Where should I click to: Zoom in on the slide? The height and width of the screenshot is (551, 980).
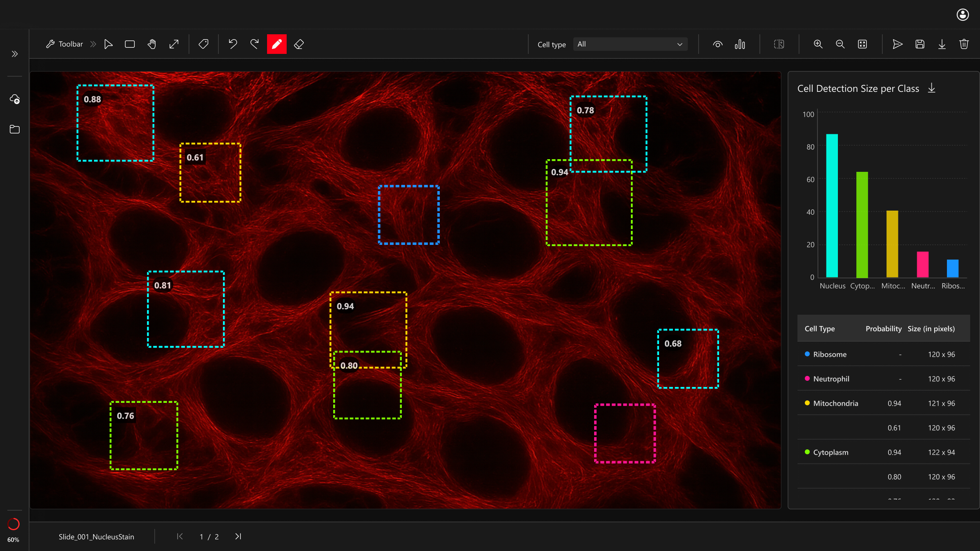[x=818, y=44]
